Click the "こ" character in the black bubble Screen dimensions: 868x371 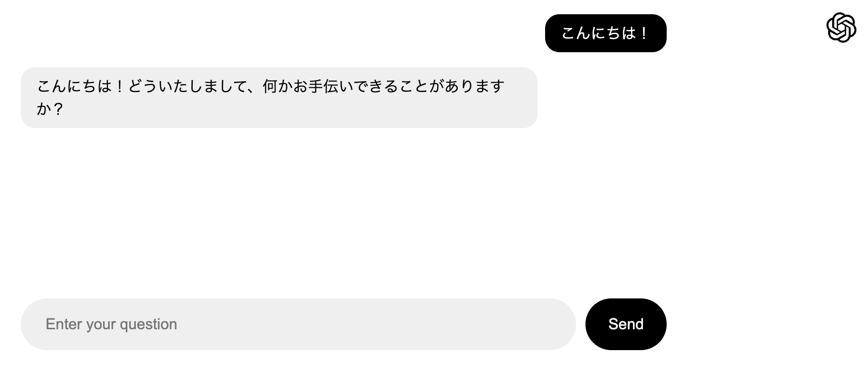tap(568, 33)
